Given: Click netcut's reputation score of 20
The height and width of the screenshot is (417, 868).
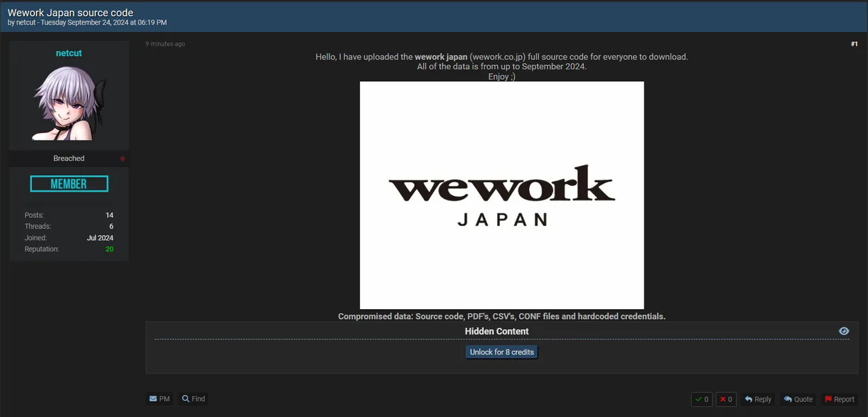Looking at the screenshot, I should pyautogui.click(x=109, y=249).
